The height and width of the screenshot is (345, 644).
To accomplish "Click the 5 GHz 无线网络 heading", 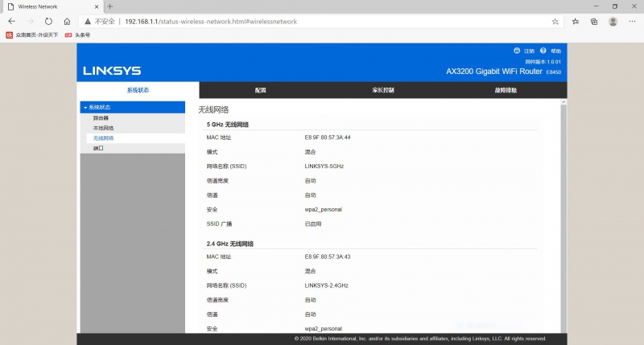I will coord(228,125).
